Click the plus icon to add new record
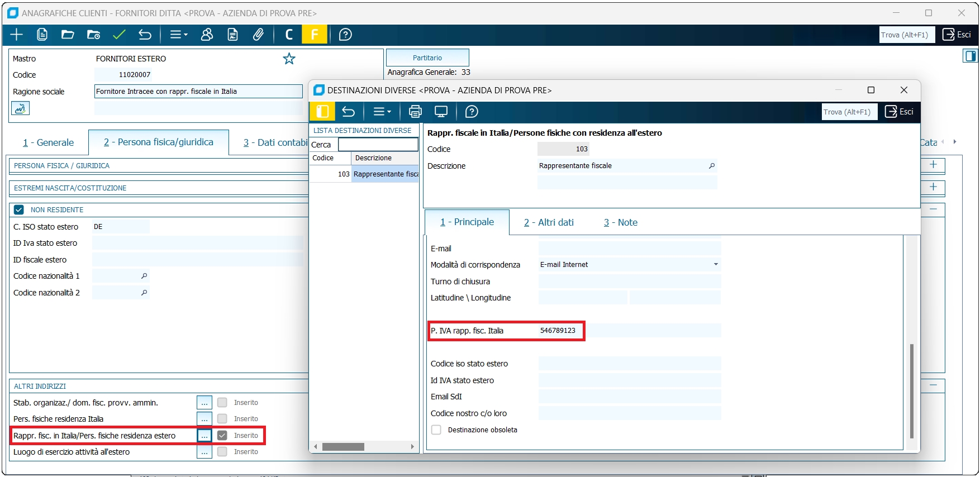Screen dimensions: 980x477 tap(17, 35)
